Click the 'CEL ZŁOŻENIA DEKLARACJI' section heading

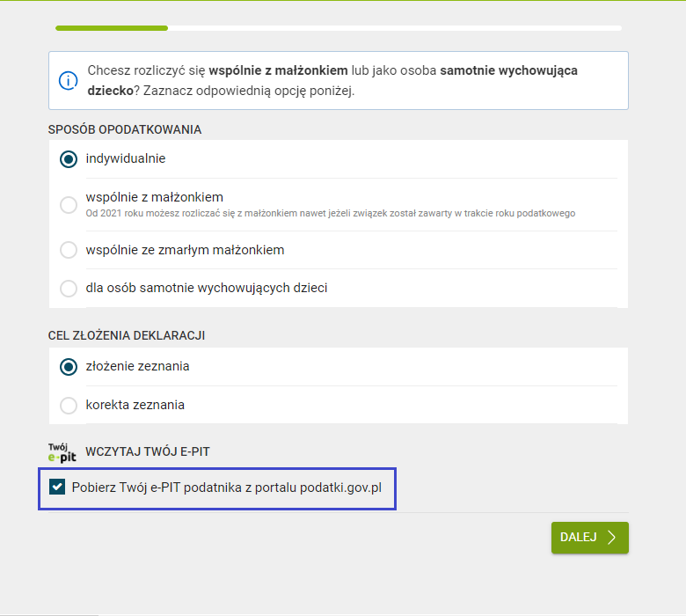click(127, 335)
